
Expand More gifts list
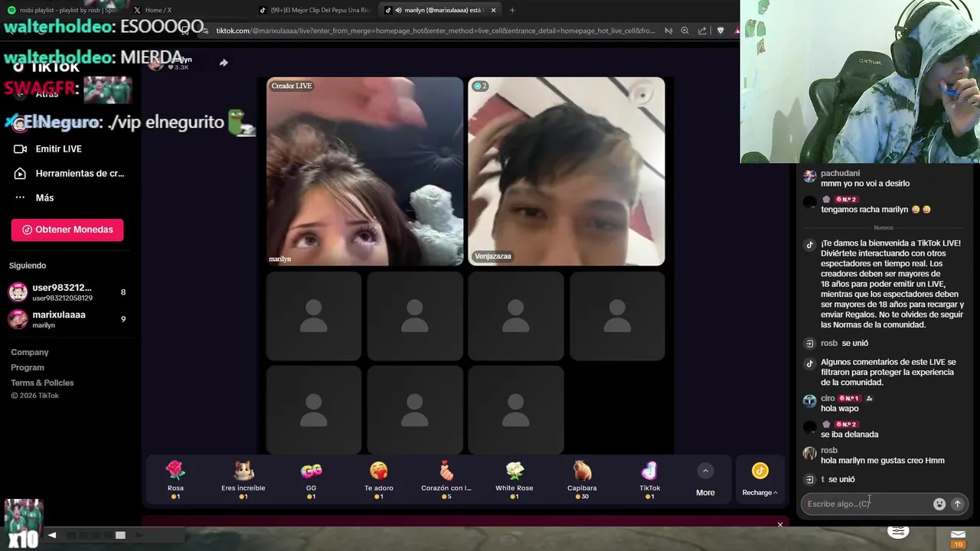point(705,481)
